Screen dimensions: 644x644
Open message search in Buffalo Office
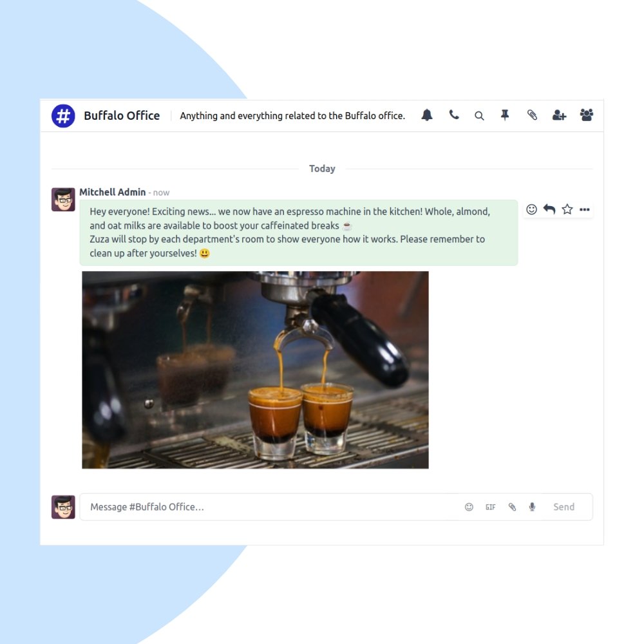(479, 115)
